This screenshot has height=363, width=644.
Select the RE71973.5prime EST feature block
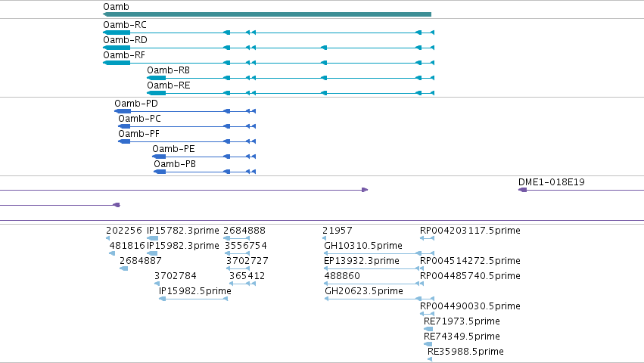428,329
